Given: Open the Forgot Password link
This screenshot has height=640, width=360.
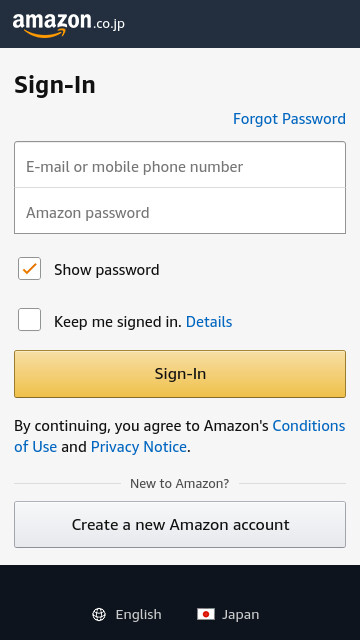Looking at the screenshot, I should (289, 119).
